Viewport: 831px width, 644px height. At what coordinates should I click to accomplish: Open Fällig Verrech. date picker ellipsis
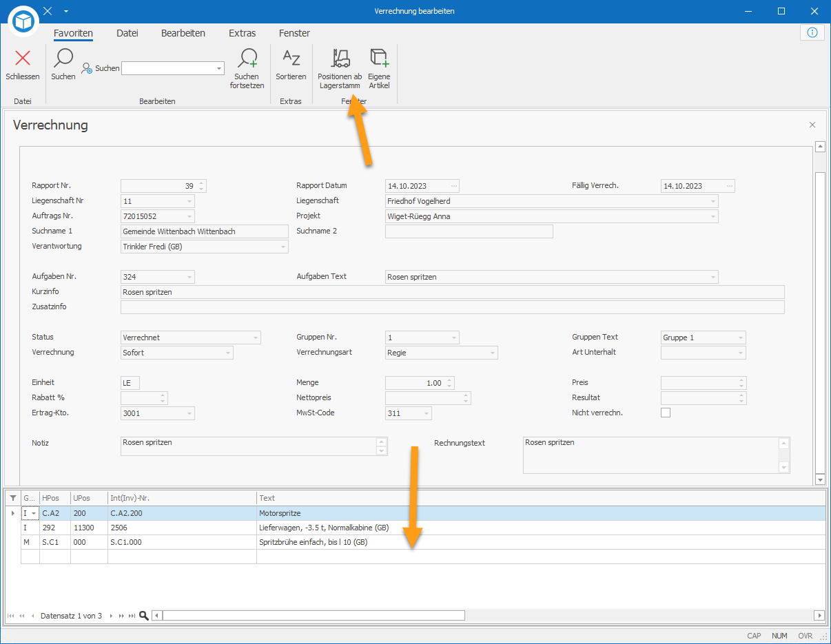tap(729, 186)
